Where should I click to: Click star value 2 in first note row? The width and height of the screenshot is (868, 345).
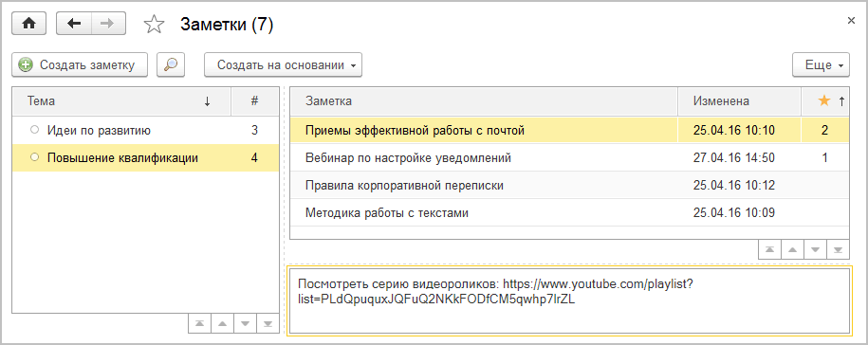(824, 131)
